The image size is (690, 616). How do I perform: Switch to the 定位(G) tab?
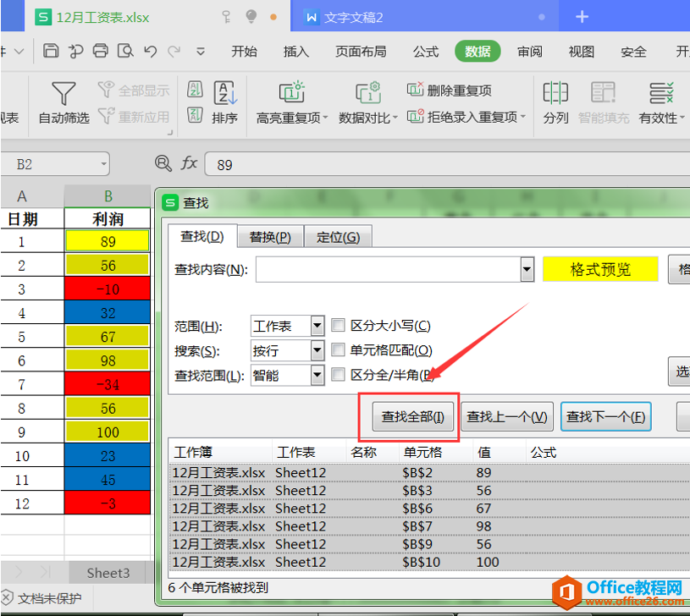338,237
